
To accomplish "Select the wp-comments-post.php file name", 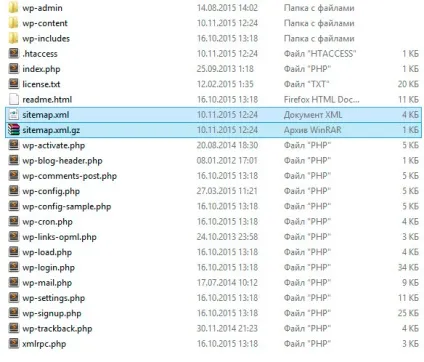I will [70, 176].
